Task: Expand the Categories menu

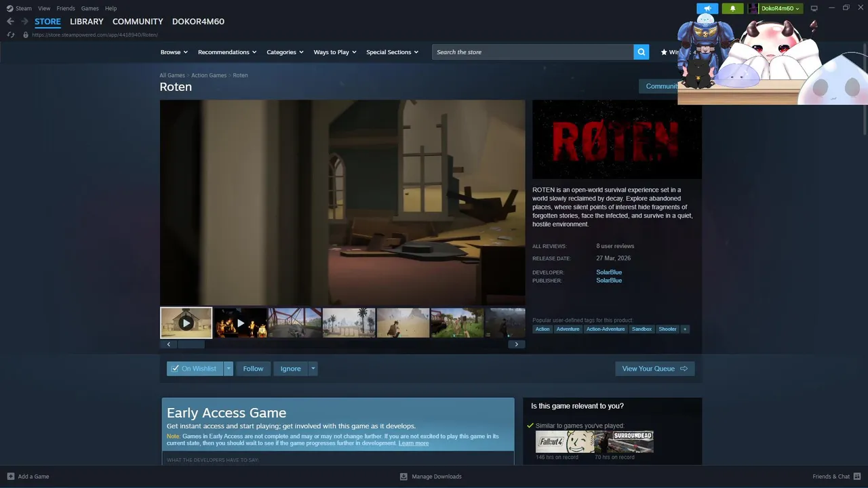Action: coord(285,52)
